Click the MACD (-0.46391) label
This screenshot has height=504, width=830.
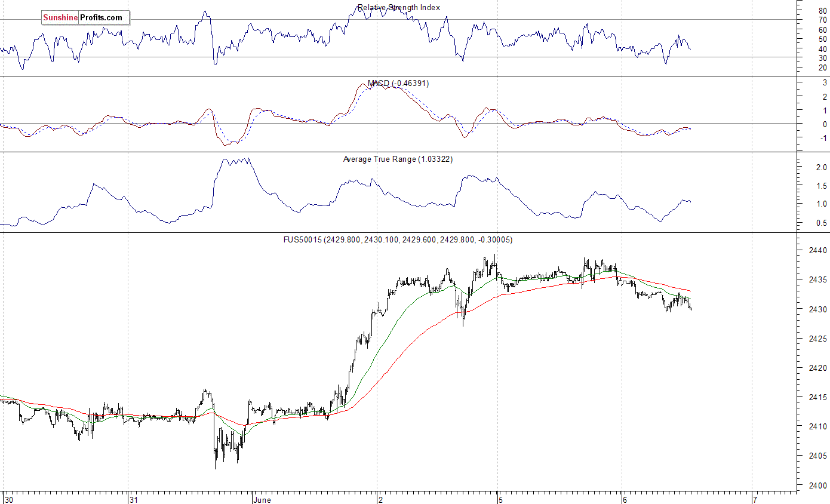[399, 84]
